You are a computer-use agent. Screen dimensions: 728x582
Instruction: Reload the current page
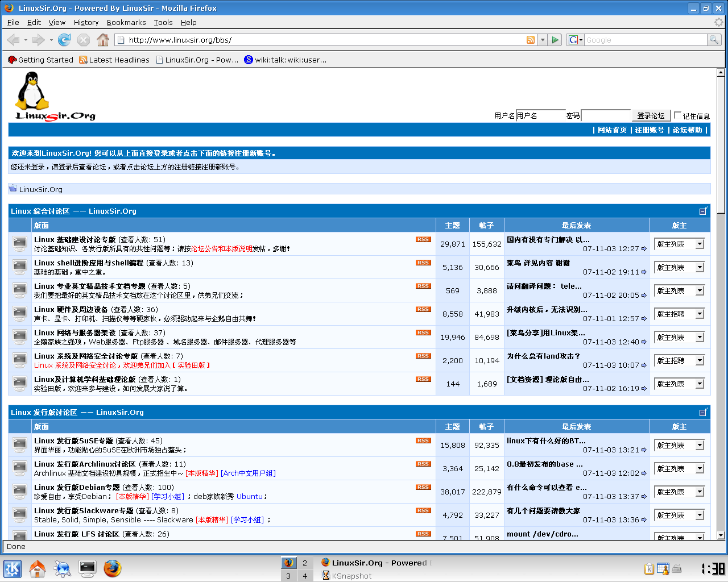64,40
